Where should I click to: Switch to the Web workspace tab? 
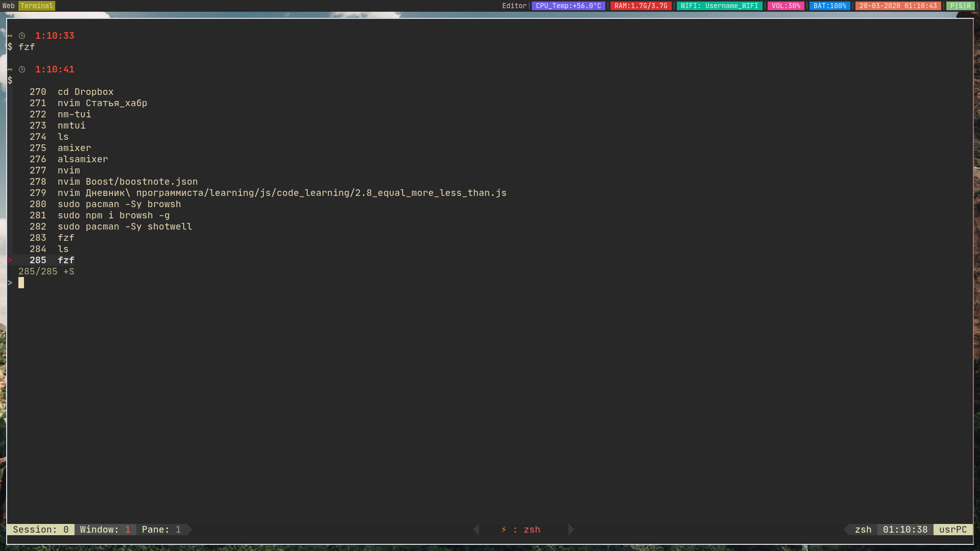[9, 6]
